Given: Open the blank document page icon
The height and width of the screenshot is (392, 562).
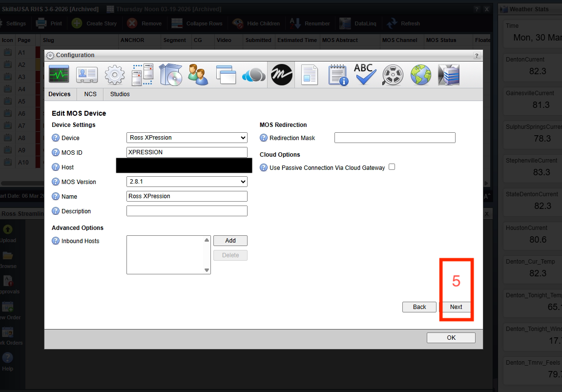Looking at the screenshot, I should pyautogui.click(x=310, y=75).
